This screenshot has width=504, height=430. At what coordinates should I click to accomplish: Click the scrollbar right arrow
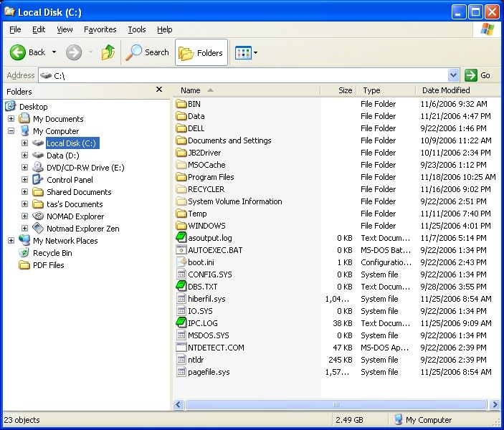(495, 405)
